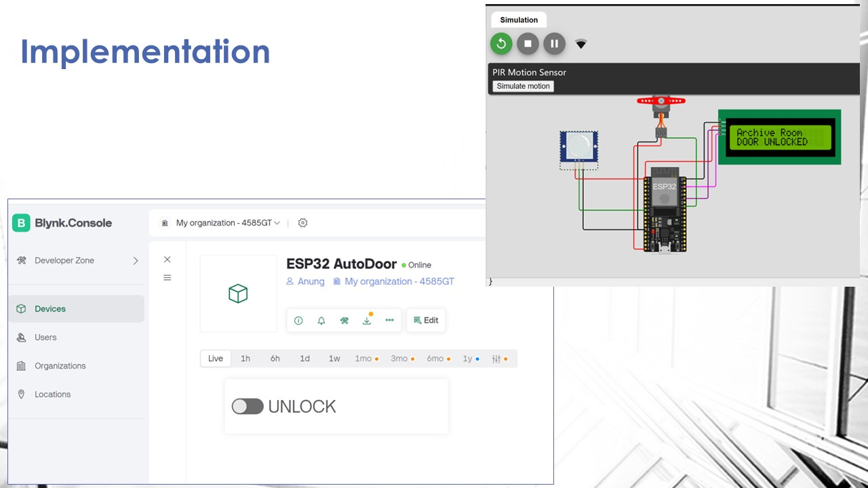Select the Live time range
This screenshot has height=488, width=868.
(216, 359)
